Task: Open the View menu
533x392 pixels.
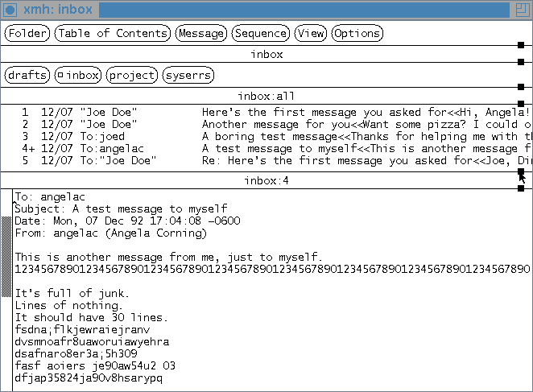Action: (x=310, y=33)
